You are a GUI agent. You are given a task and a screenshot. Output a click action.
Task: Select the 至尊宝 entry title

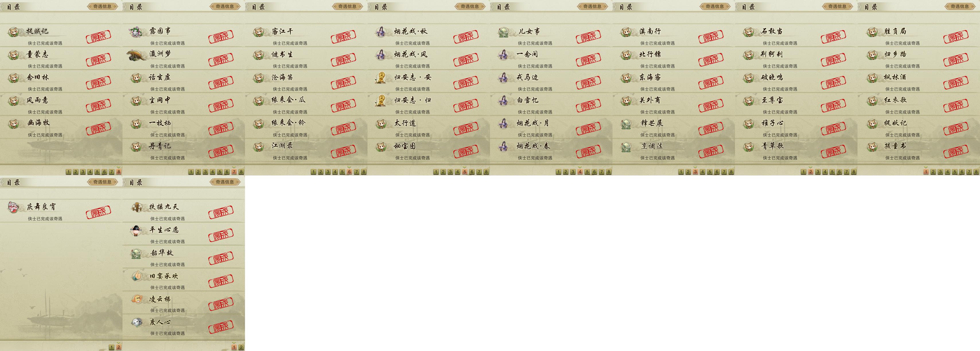[772, 100]
